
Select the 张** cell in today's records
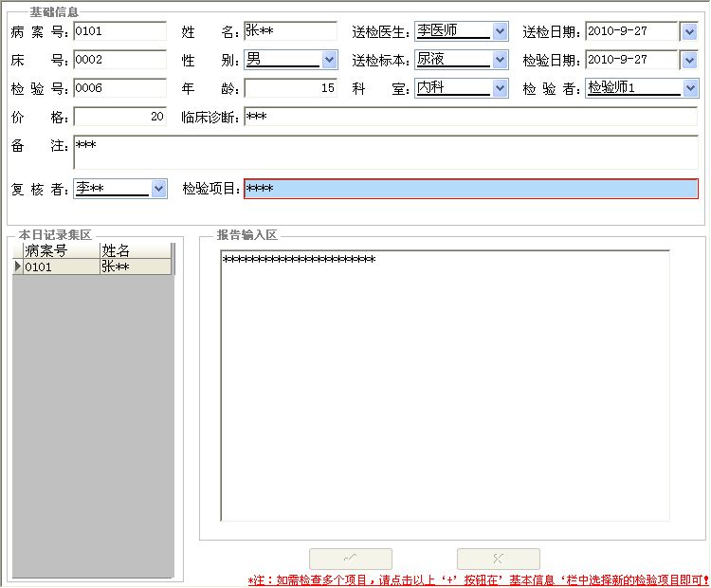136,266
